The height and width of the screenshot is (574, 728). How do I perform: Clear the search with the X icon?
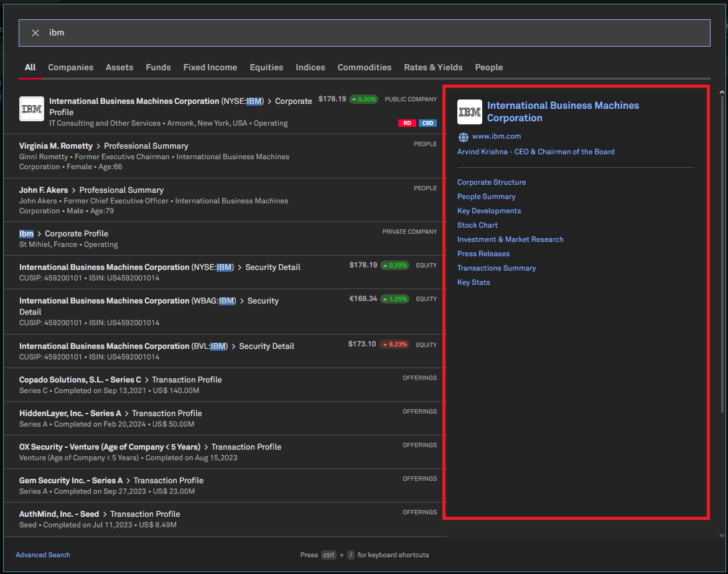(x=35, y=33)
